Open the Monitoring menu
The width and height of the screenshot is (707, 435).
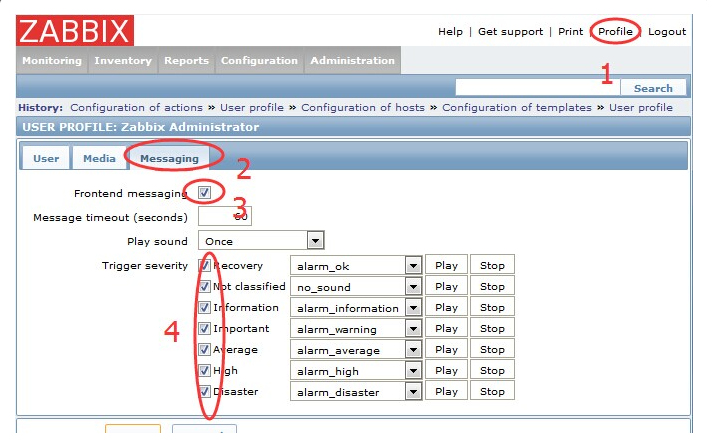(x=52, y=60)
